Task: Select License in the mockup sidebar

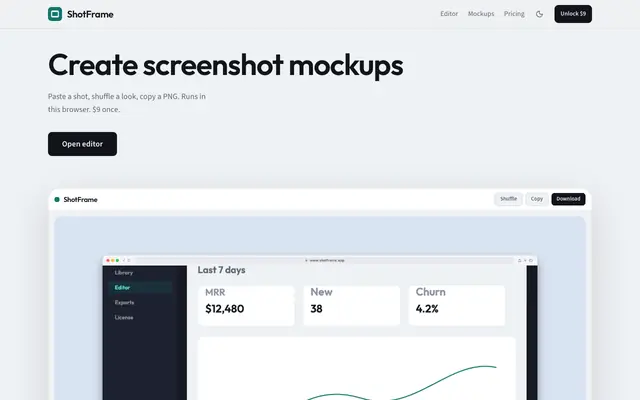Action: coord(124,317)
